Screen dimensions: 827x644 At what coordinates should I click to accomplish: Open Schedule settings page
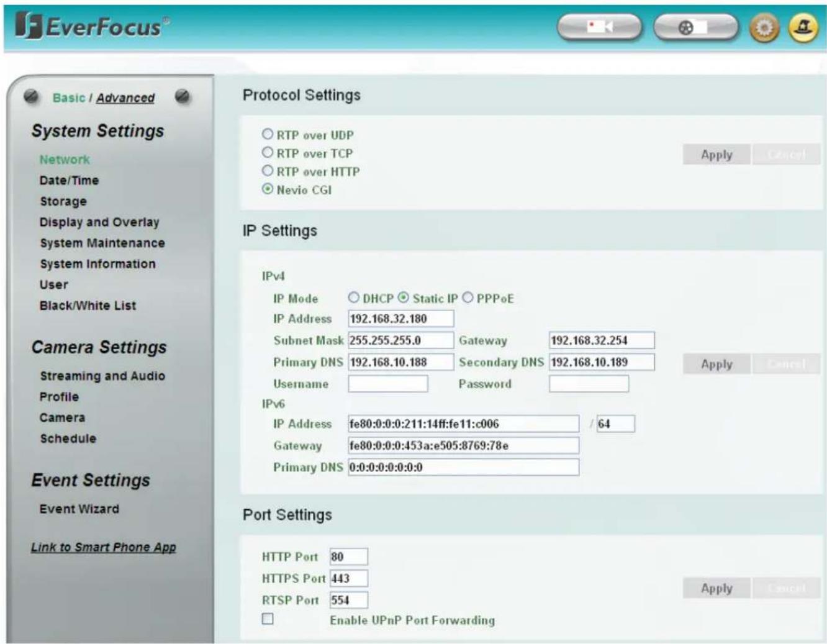tap(68, 438)
